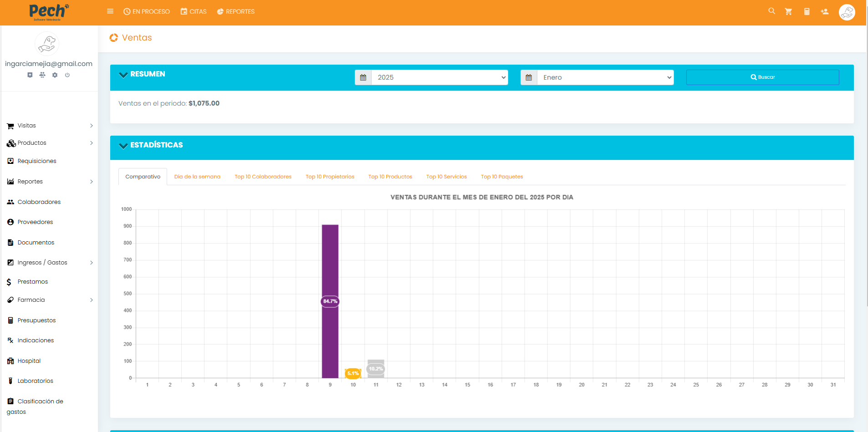868x432 pixels.
Task: Open the shopping cart icon in header
Action: pyautogui.click(x=788, y=11)
